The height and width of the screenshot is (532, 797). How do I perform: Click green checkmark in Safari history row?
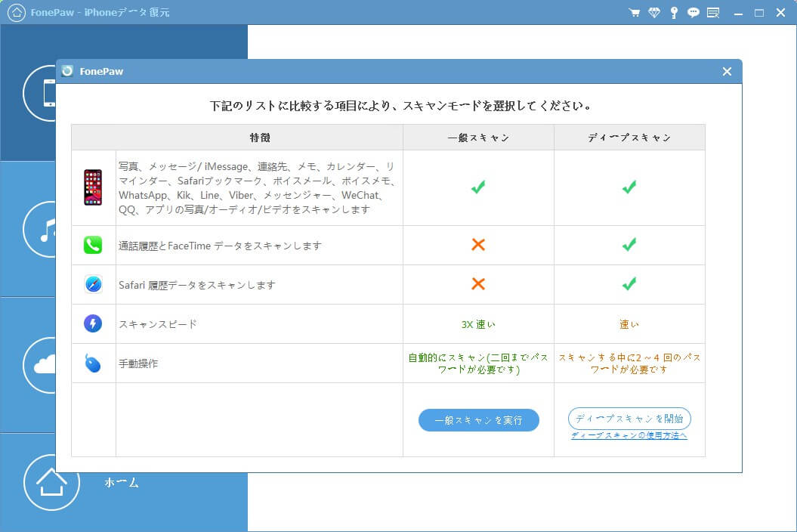point(629,284)
